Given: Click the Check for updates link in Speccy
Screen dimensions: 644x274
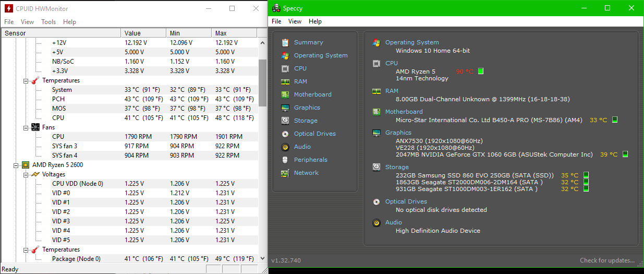Looking at the screenshot, I should (x=607, y=260).
